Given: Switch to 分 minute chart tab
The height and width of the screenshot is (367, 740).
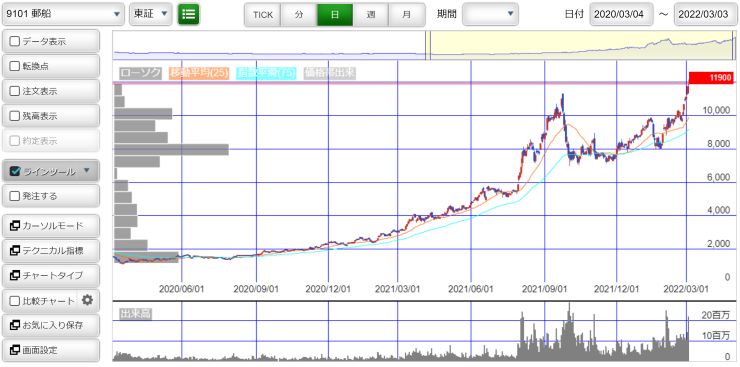Looking at the screenshot, I should coord(299,15).
